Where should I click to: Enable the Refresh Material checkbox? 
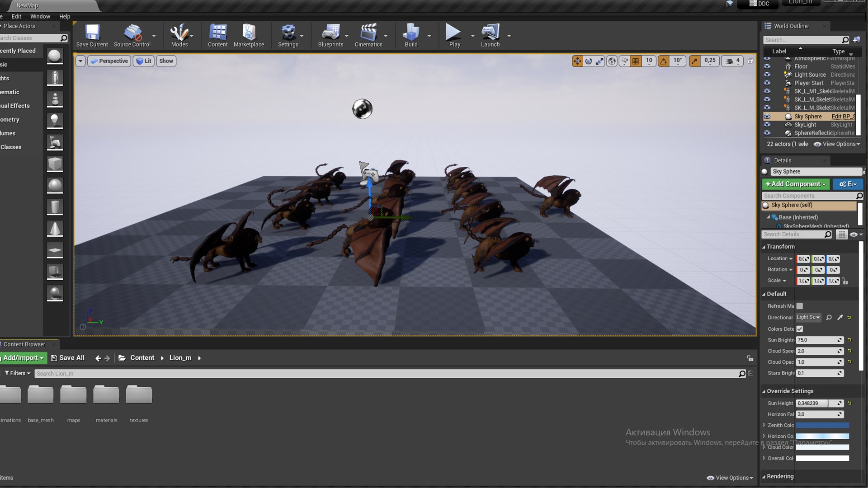pyautogui.click(x=800, y=306)
